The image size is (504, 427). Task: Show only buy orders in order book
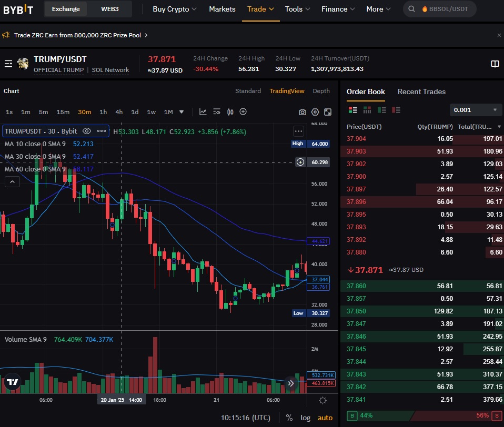click(x=382, y=110)
